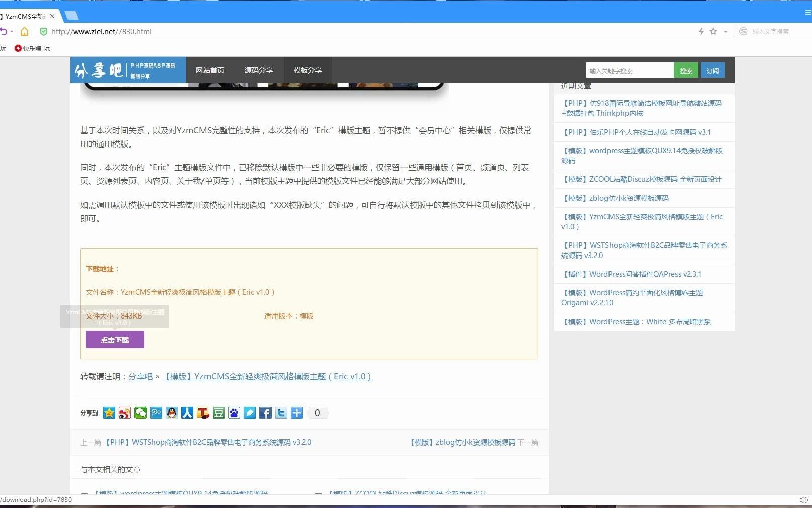
Task: Open sidebar link WordPress主题：White 多布局暗黑系
Action: [x=636, y=322]
